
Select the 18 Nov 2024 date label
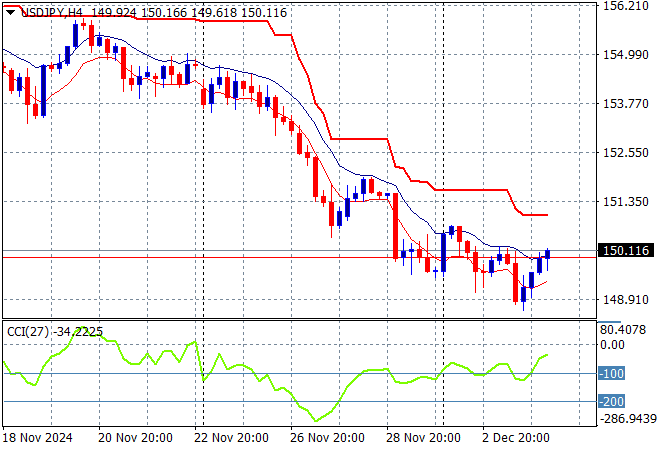[37, 438]
